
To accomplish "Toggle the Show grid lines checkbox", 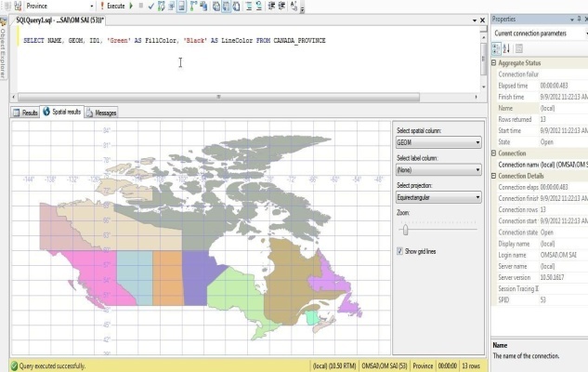I will click(399, 251).
